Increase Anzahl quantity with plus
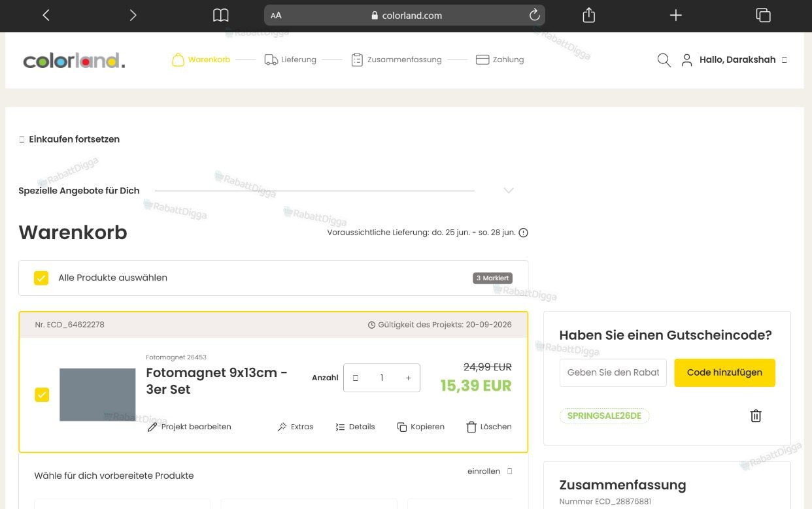The height and width of the screenshot is (509, 812). [409, 378]
